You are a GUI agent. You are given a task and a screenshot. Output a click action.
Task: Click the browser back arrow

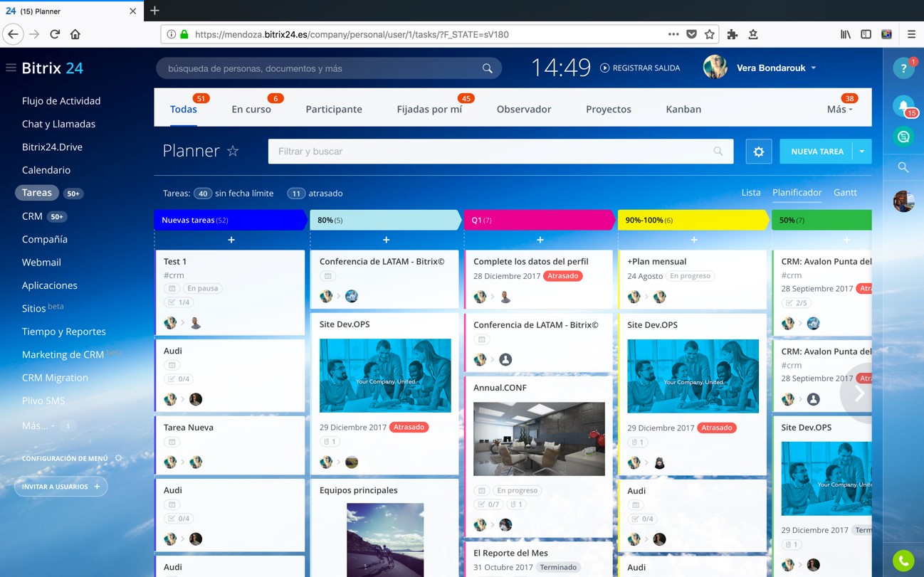[x=13, y=34]
